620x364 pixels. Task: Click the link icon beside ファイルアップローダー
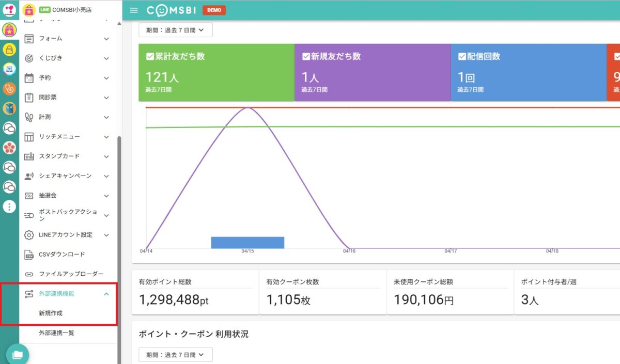(29, 274)
